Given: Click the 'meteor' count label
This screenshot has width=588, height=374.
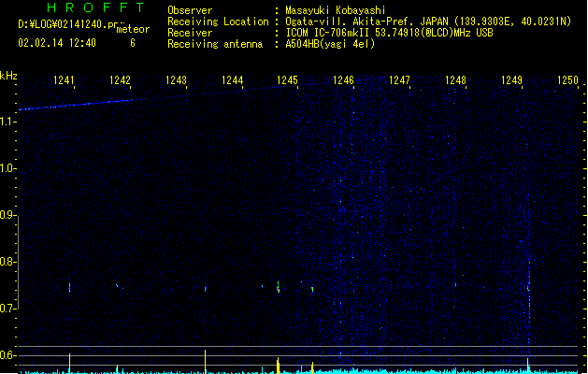Looking at the screenshot, I should pyautogui.click(x=133, y=29).
